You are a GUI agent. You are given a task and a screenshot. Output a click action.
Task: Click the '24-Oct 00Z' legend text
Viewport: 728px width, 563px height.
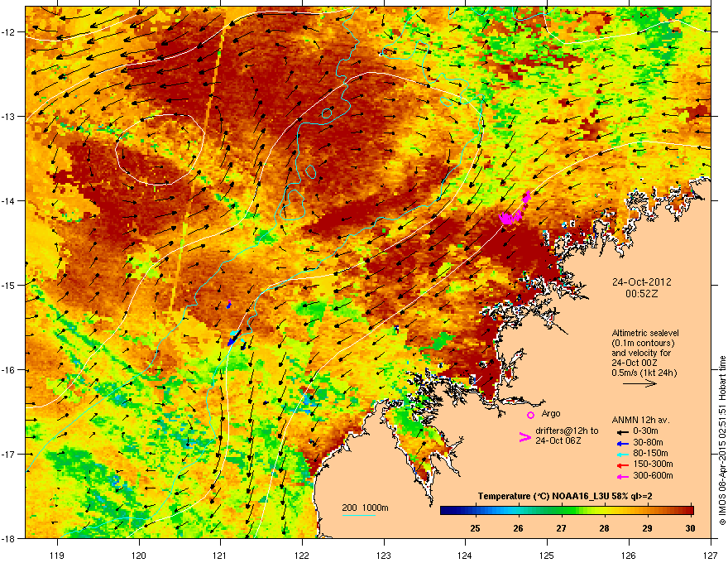tap(634, 363)
